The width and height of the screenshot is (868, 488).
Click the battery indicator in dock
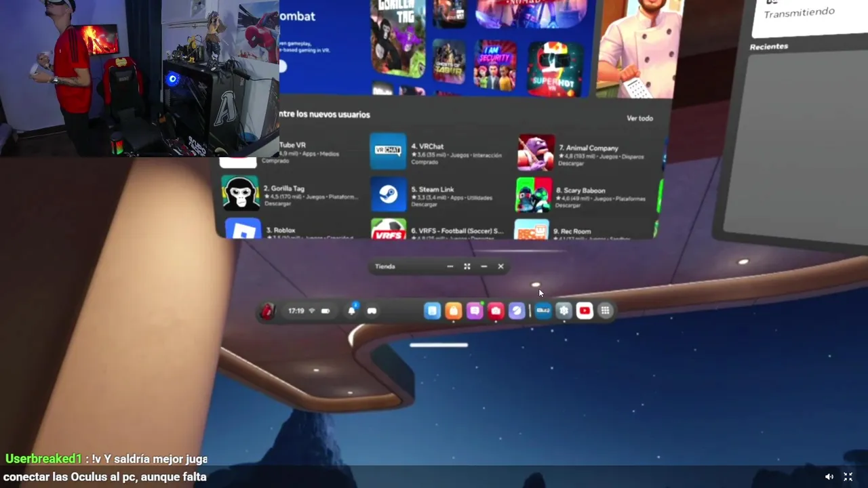pyautogui.click(x=325, y=311)
